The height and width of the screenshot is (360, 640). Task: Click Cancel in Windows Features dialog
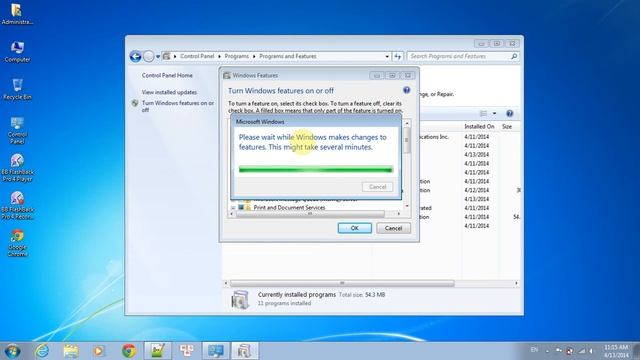[393, 228]
